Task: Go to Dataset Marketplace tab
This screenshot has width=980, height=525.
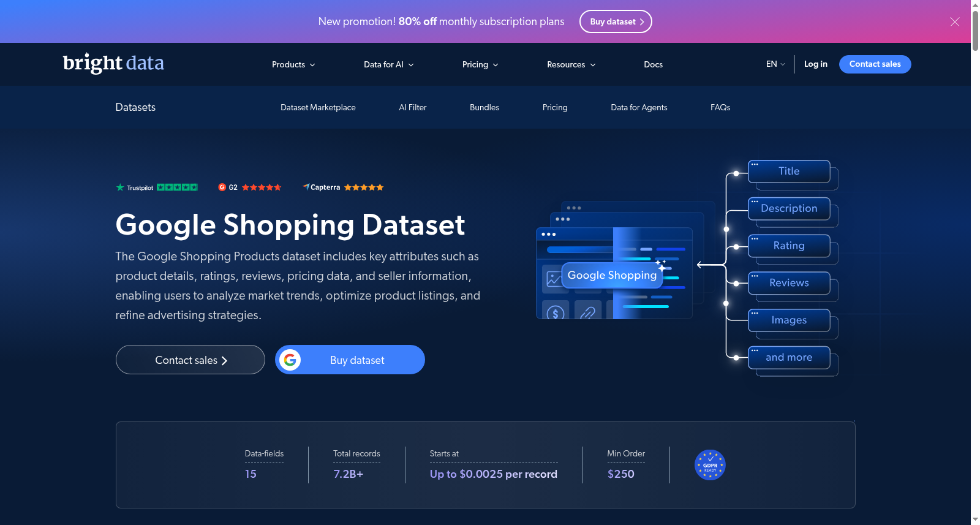Action: tap(318, 107)
